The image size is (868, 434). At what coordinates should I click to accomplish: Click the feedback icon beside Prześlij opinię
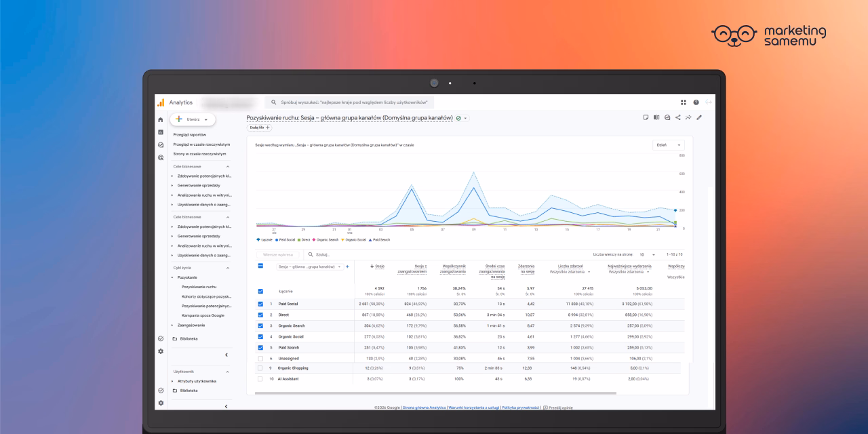(x=546, y=408)
